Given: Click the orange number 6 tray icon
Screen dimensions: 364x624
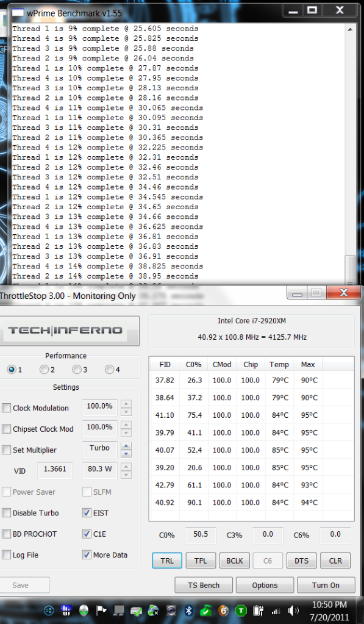Looking at the screenshot, I should (x=223, y=610).
